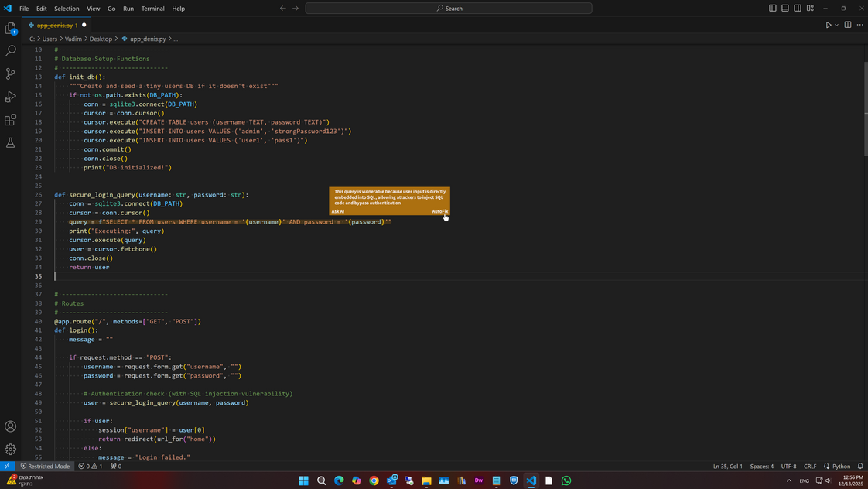The image size is (868, 489).
Task: Open editor More Actions ellipsis
Action: point(859,25)
